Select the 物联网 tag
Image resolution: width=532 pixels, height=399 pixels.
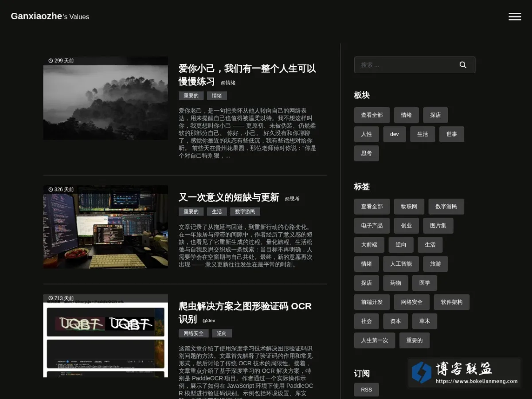(x=409, y=207)
